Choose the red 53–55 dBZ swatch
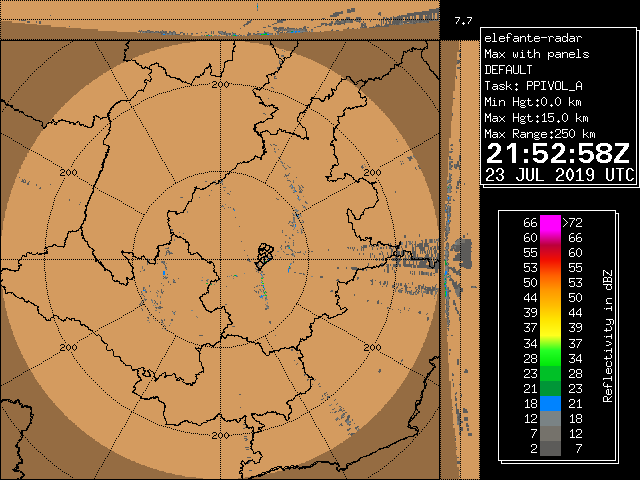The width and height of the screenshot is (640, 480). point(550,268)
